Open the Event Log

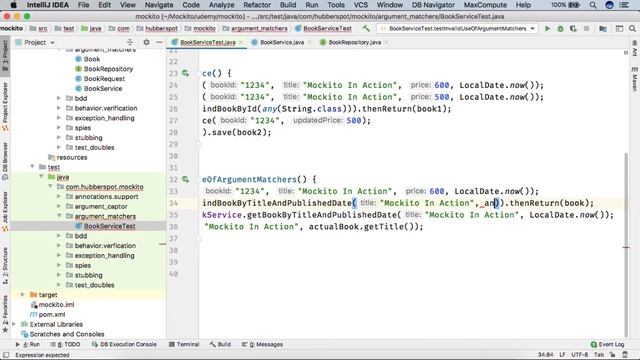pos(607,344)
